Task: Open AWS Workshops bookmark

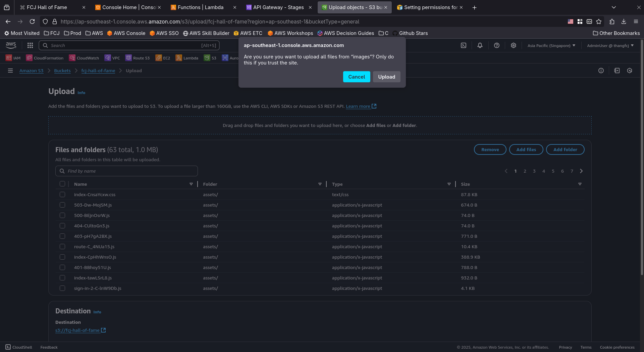Action: 290,33
